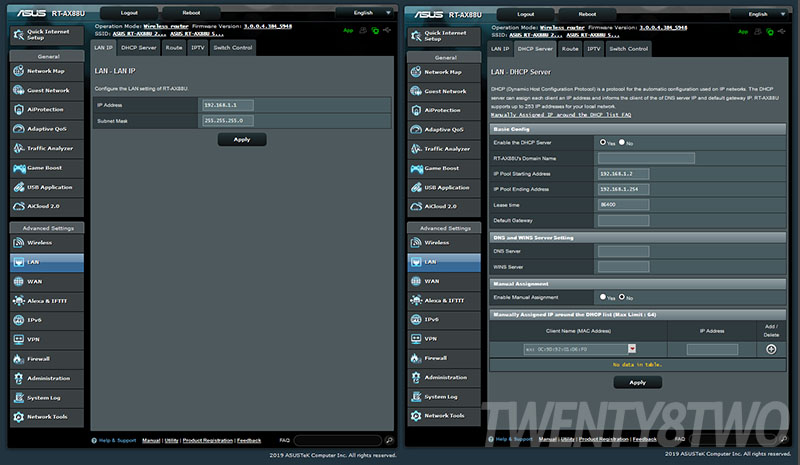Screen dimensions: 800x465
Task: Open AiCloud 2.0 in the left window
Action: tap(46, 206)
